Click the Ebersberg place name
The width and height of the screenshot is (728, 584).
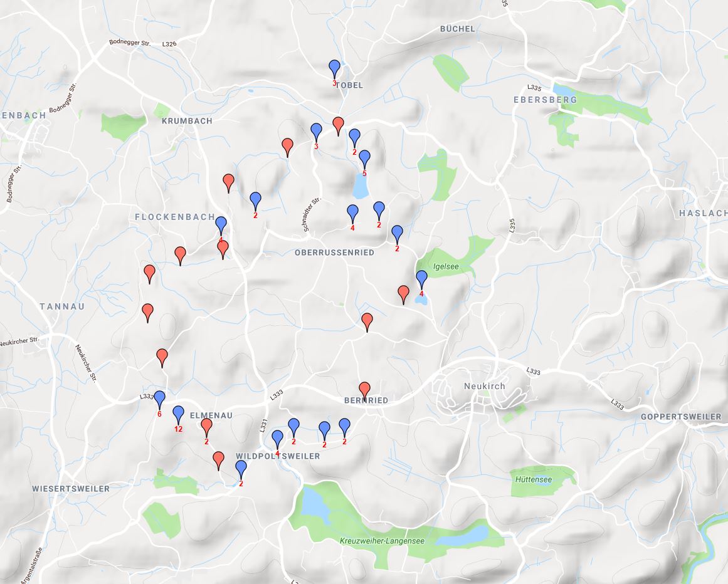(x=545, y=100)
